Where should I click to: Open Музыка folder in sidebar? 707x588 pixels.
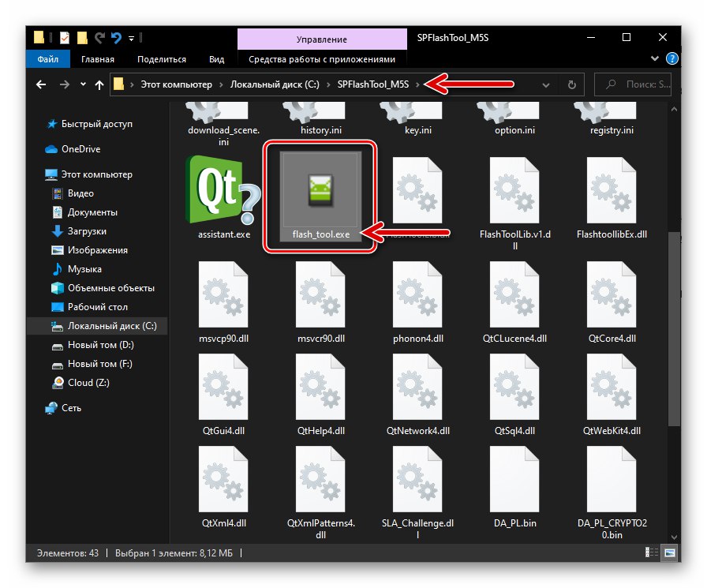[x=77, y=269]
